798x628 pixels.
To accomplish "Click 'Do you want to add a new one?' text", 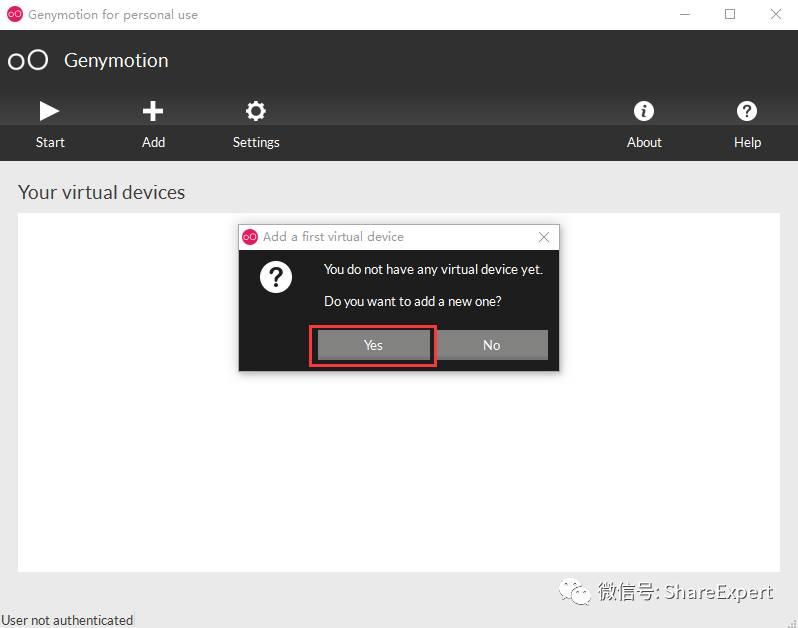I will click(x=413, y=301).
